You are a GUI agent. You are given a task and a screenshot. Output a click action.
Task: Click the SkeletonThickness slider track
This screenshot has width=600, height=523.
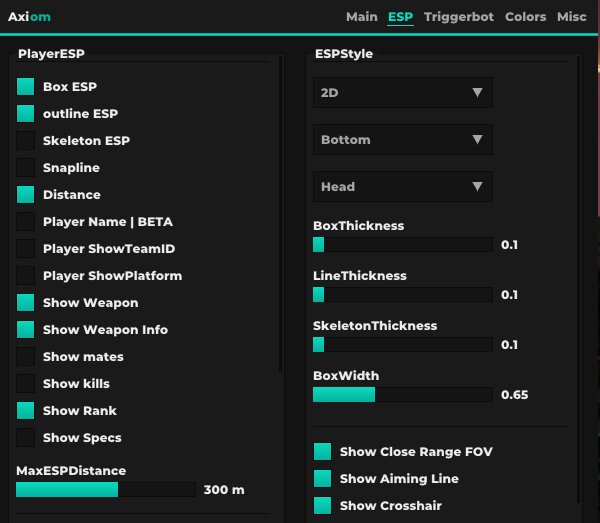402,345
